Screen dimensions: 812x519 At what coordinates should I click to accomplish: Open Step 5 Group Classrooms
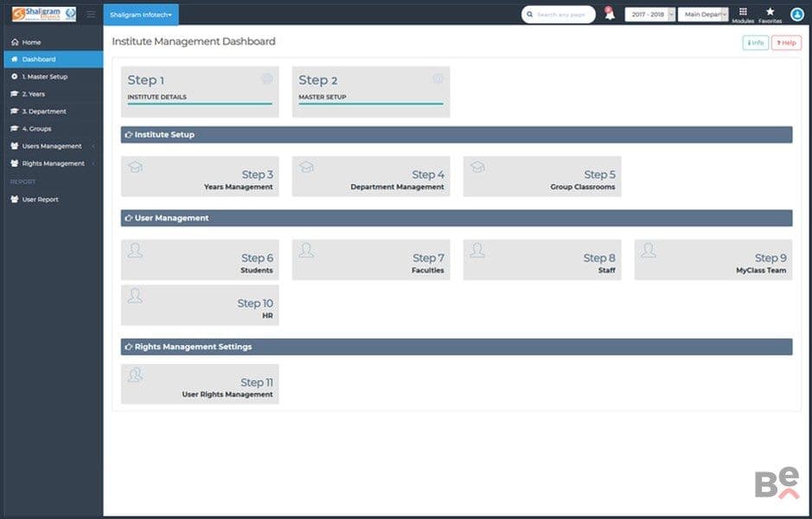(x=542, y=176)
